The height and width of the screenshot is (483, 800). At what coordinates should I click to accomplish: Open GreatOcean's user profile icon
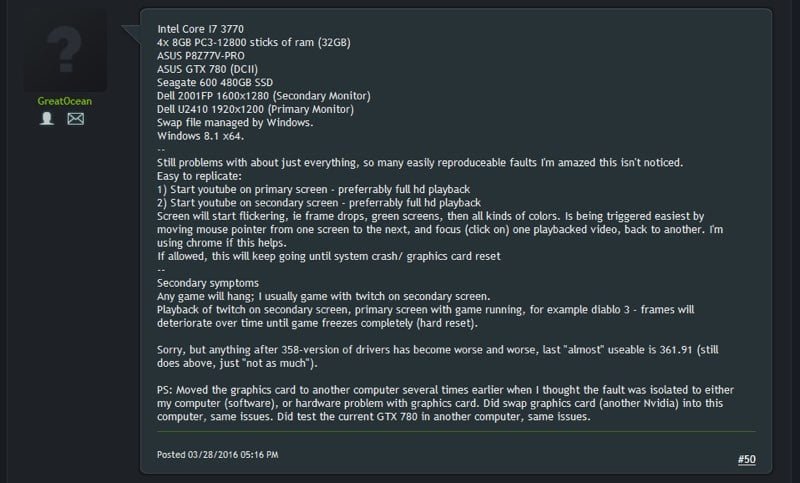point(47,119)
